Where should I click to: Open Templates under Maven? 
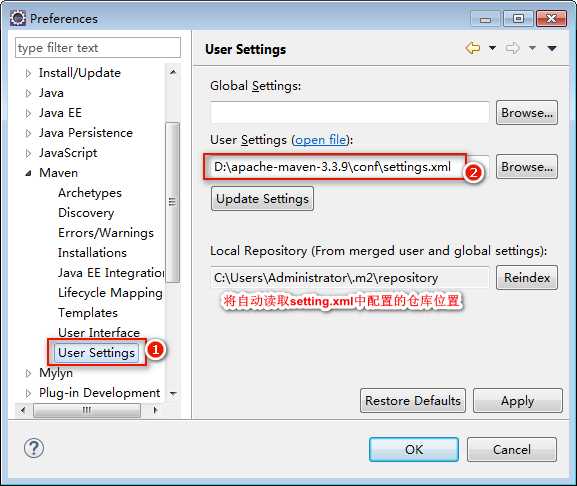coord(88,313)
